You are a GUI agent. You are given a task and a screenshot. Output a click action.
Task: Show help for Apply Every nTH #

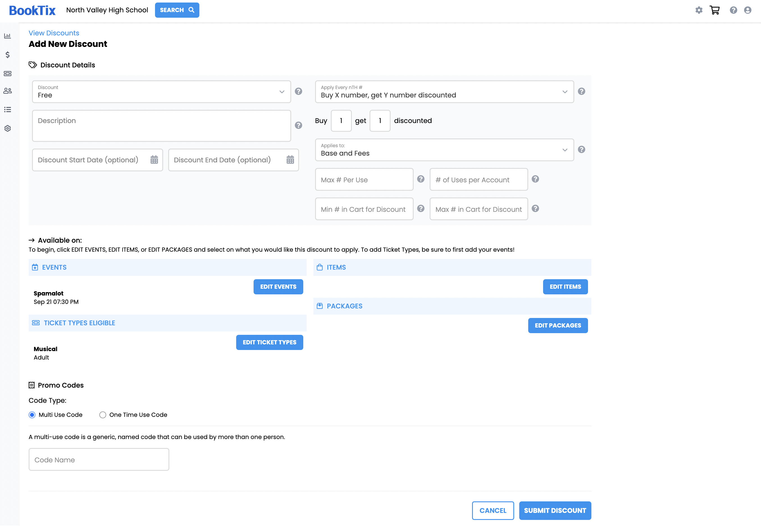click(582, 92)
